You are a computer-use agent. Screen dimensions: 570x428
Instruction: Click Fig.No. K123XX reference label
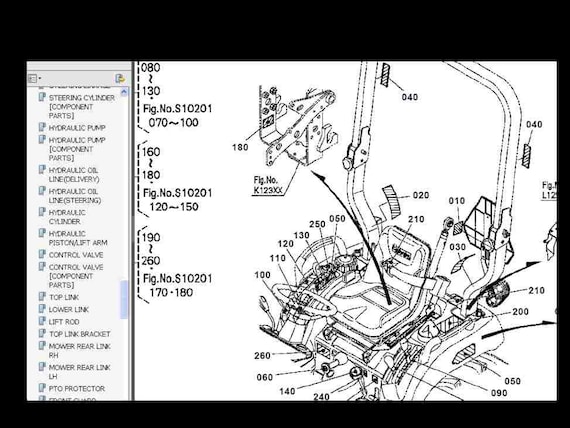tap(268, 185)
